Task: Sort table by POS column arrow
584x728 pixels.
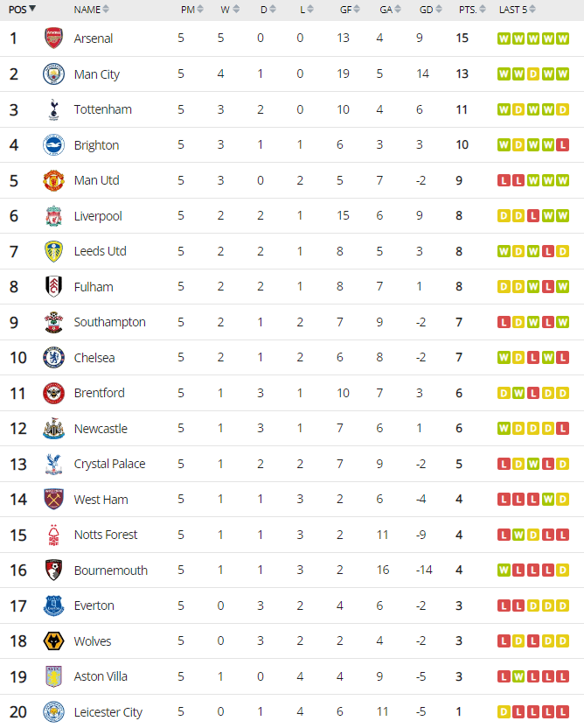Action: pos(32,9)
